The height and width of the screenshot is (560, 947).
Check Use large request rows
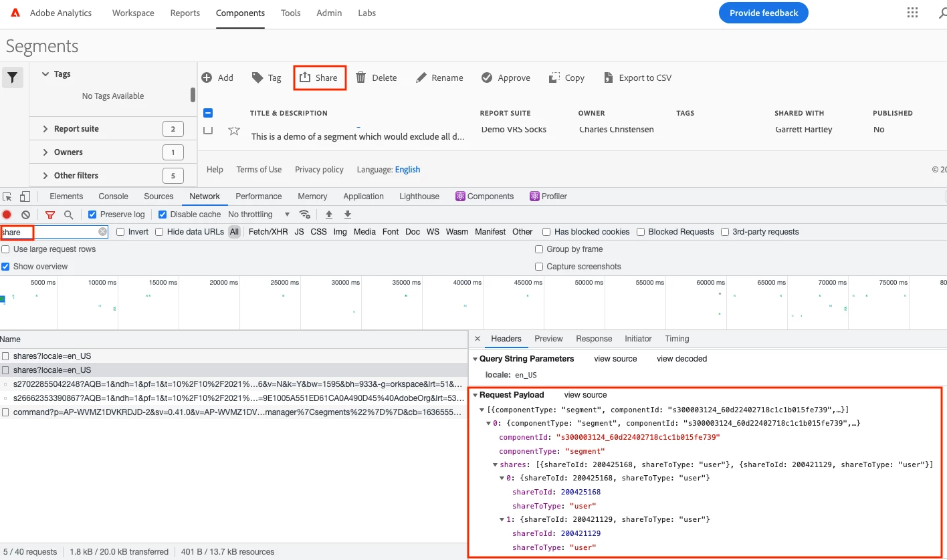(x=6, y=249)
